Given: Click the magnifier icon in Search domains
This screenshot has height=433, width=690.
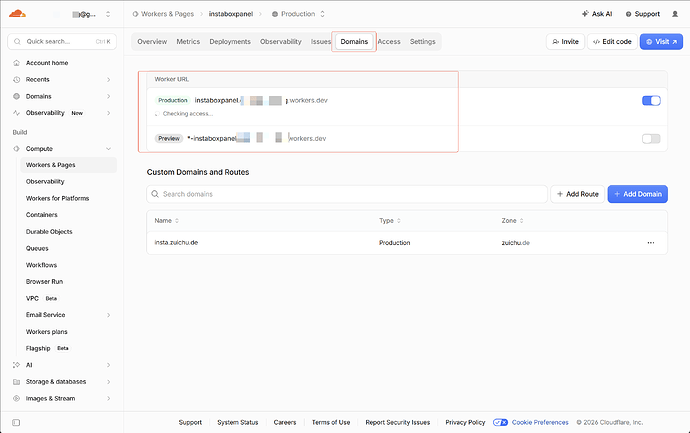Looking at the screenshot, I should 155,194.
